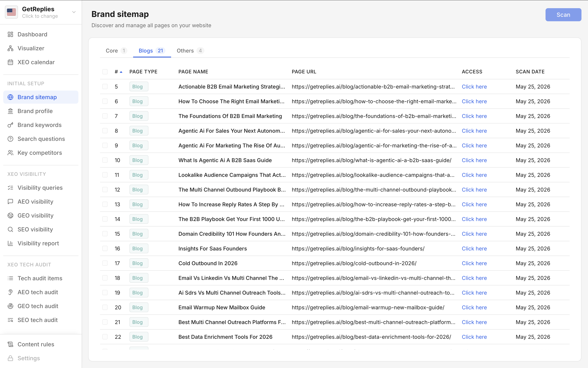Image resolution: width=588 pixels, height=368 pixels.
Task: Click the Scan button
Action: 563,15
